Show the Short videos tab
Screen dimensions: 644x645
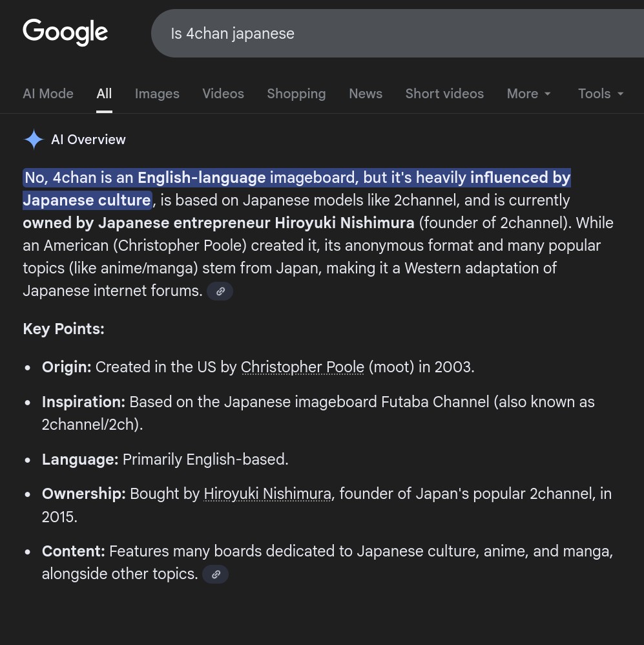pos(444,94)
